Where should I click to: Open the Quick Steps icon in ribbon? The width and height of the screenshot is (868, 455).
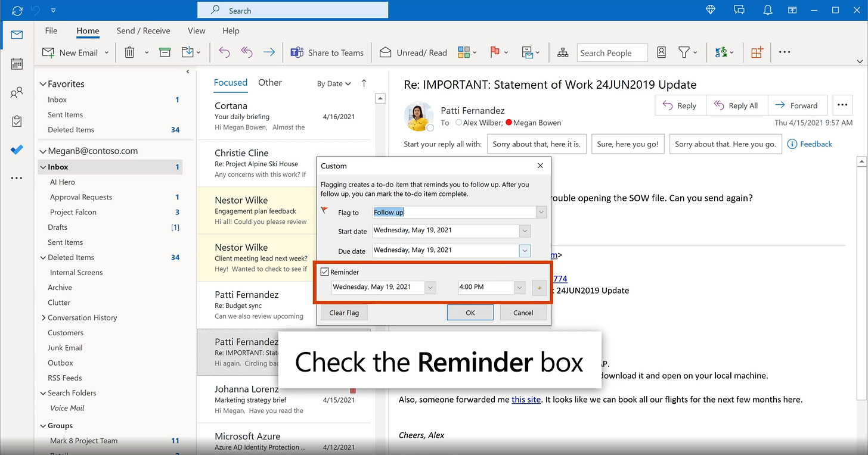pos(527,52)
